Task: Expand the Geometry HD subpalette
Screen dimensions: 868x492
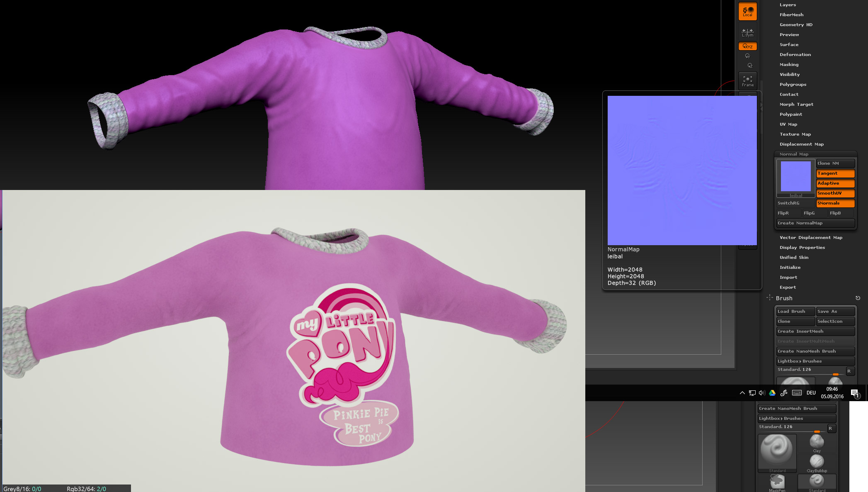Action: coord(796,25)
